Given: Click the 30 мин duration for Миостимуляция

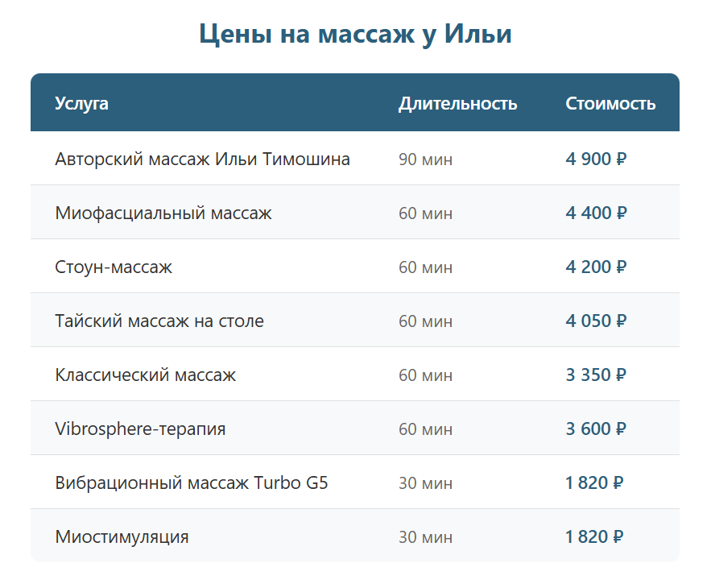Looking at the screenshot, I should pyautogui.click(x=425, y=537).
